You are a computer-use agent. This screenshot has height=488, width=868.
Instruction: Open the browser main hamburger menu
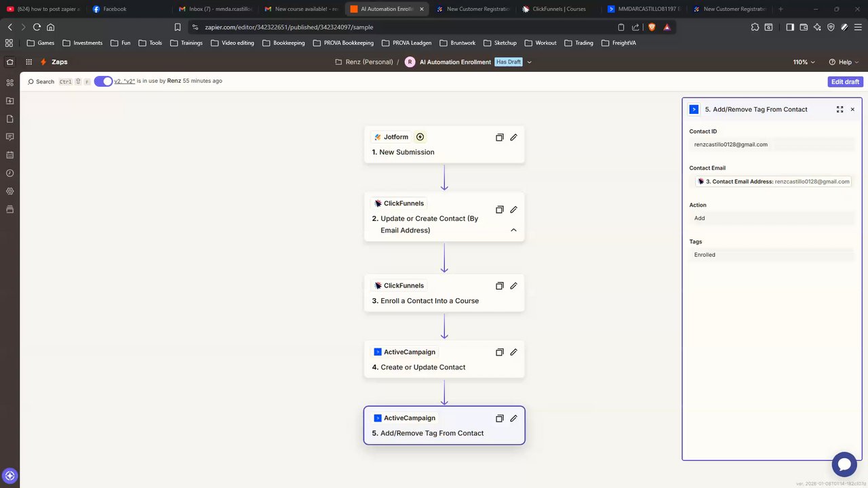pyautogui.click(x=858, y=27)
